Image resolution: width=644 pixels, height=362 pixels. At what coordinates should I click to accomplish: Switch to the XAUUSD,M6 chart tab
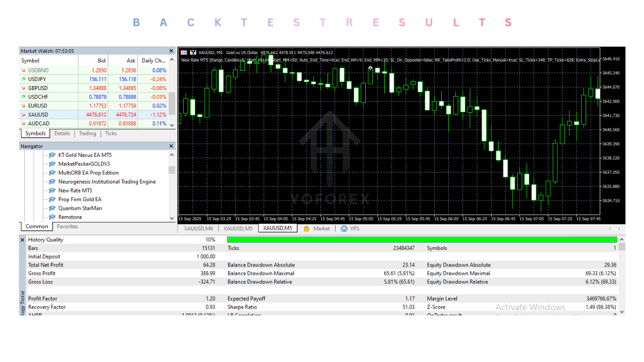[x=198, y=228]
